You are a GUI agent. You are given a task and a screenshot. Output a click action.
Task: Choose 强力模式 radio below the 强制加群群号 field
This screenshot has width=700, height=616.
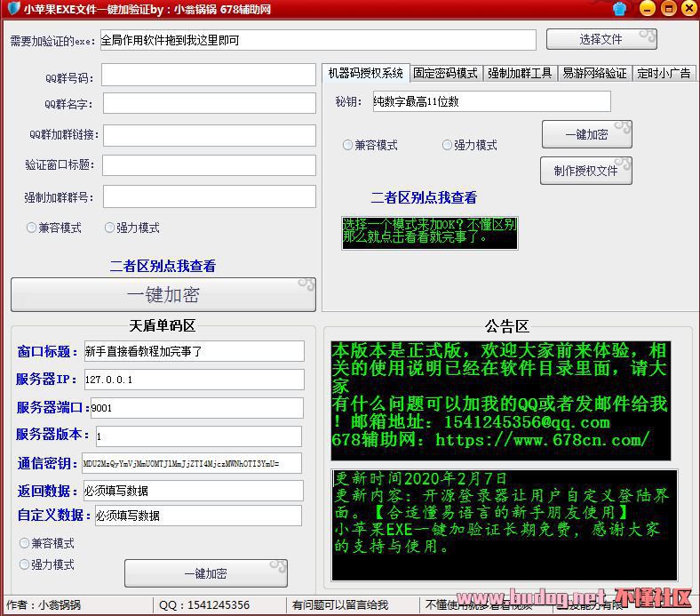110,228
